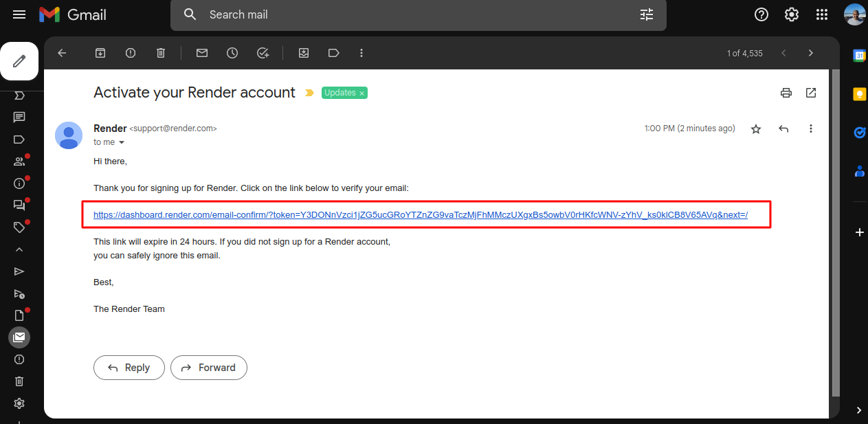Open the Google apps launcher
The height and width of the screenshot is (424, 868).
tap(821, 14)
